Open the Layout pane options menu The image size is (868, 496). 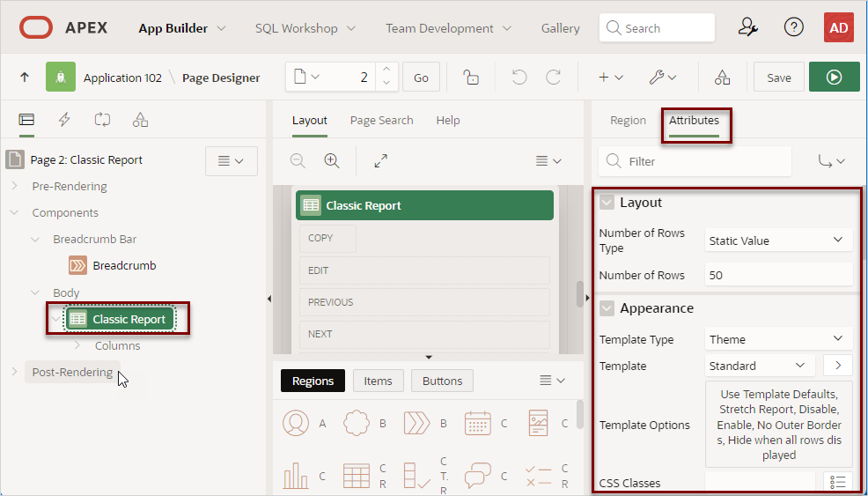coord(548,160)
